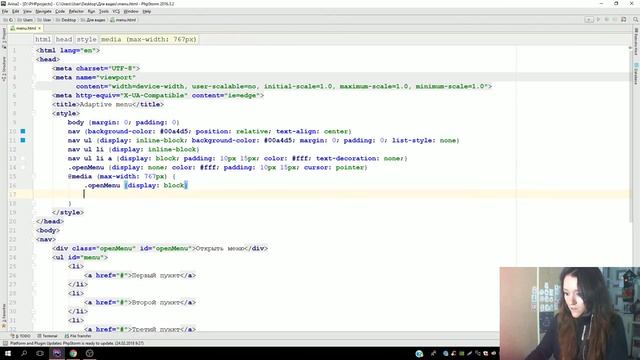This screenshot has width=640, height=360.
Task: Click the Debug icon in toolbar
Action: pos(607,20)
